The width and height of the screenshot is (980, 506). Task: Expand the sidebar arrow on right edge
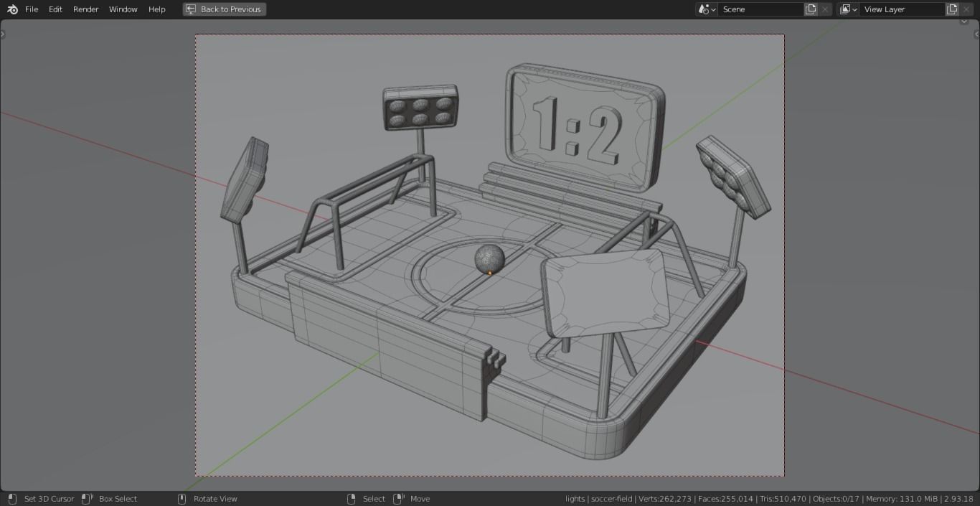tap(976, 34)
